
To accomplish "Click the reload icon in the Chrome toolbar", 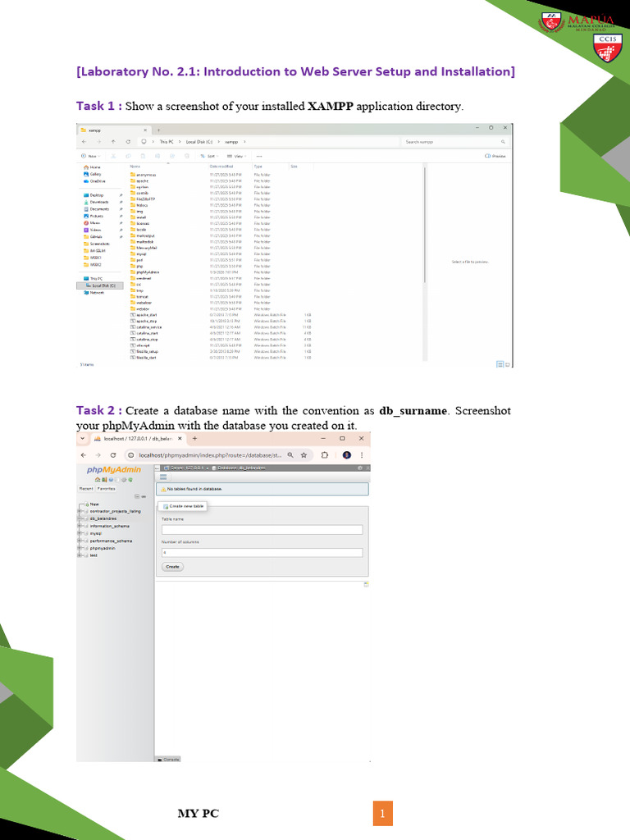I will point(113,454).
